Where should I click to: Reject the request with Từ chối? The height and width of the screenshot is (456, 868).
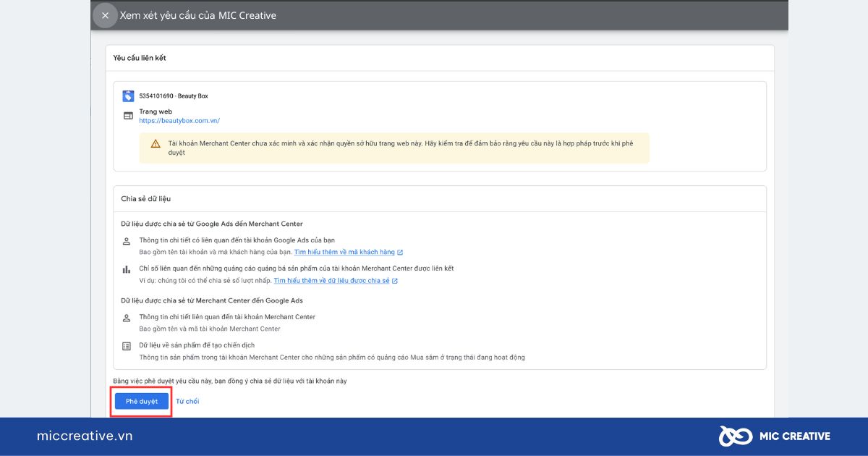point(187,401)
